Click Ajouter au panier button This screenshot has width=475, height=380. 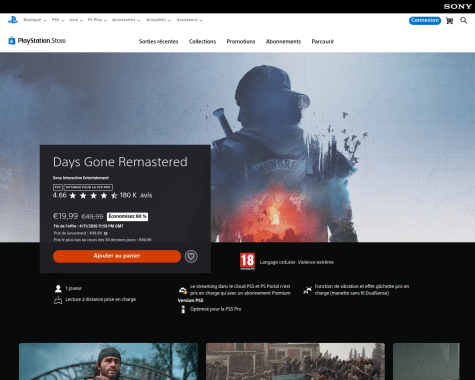coord(117,256)
